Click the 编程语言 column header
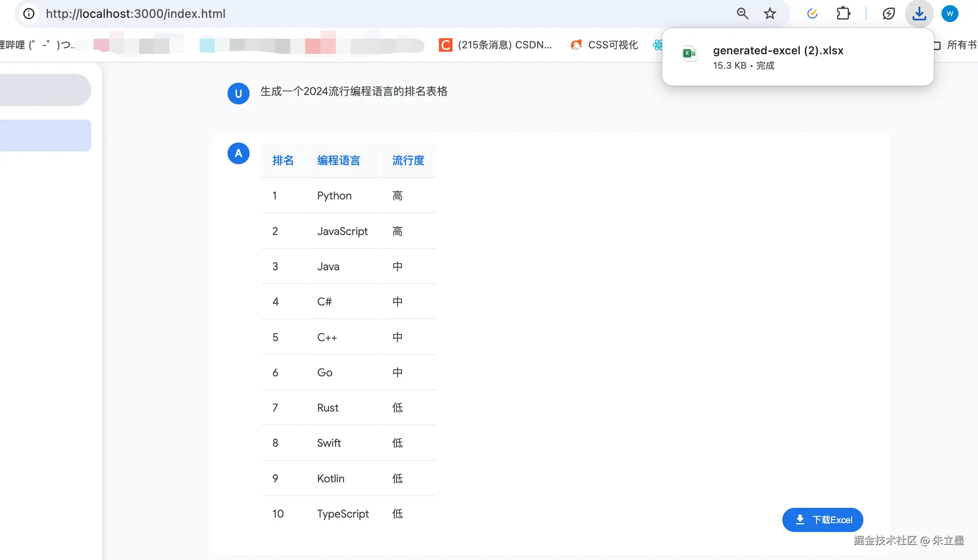Screen dimensions: 978x560 coord(338,160)
